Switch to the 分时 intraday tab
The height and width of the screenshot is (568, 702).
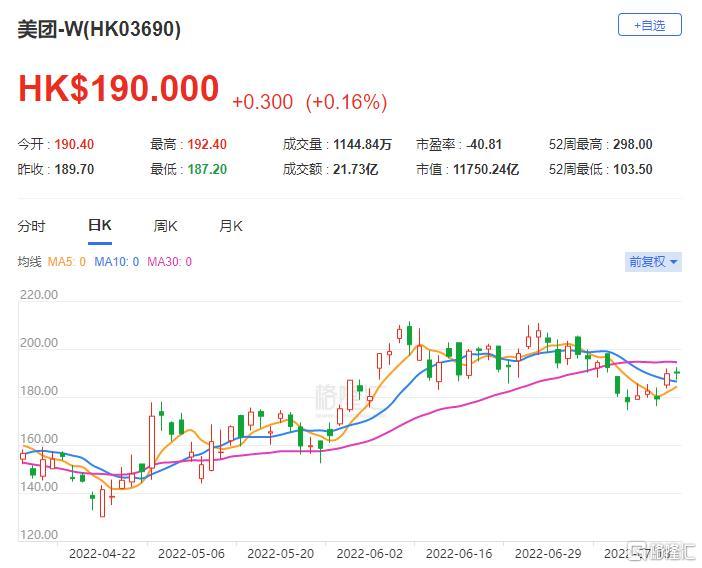(x=31, y=226)
